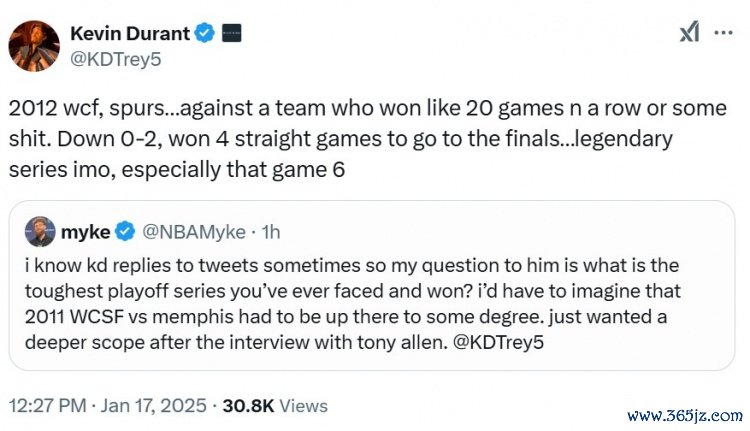
Task: Click the 30.8K view count number
Action: coord(248,406)
